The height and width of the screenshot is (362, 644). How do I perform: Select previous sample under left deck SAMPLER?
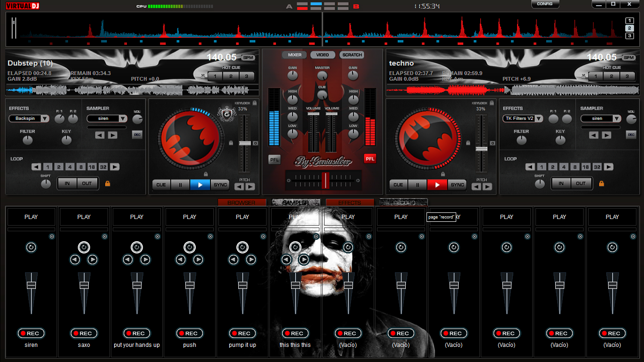click(100, 135)
